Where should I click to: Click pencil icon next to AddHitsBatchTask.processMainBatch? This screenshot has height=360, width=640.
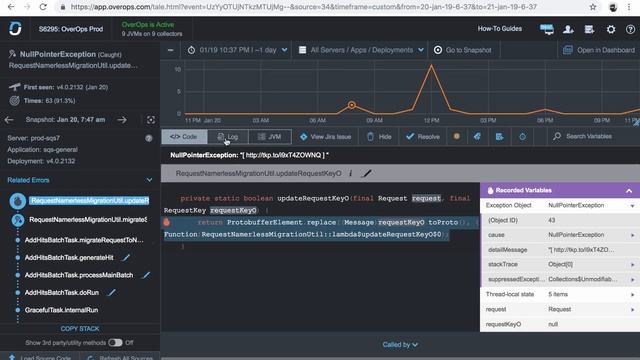pos(146,275)
